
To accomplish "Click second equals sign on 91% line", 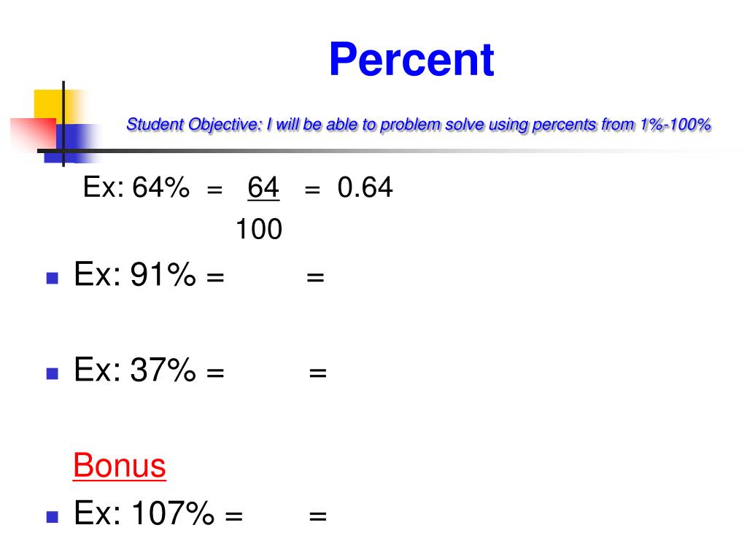I will pyautogui.click(x=315, y=277).
